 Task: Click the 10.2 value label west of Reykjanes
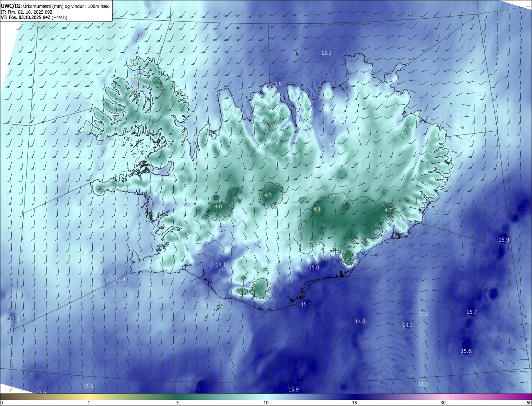(84, 254)
